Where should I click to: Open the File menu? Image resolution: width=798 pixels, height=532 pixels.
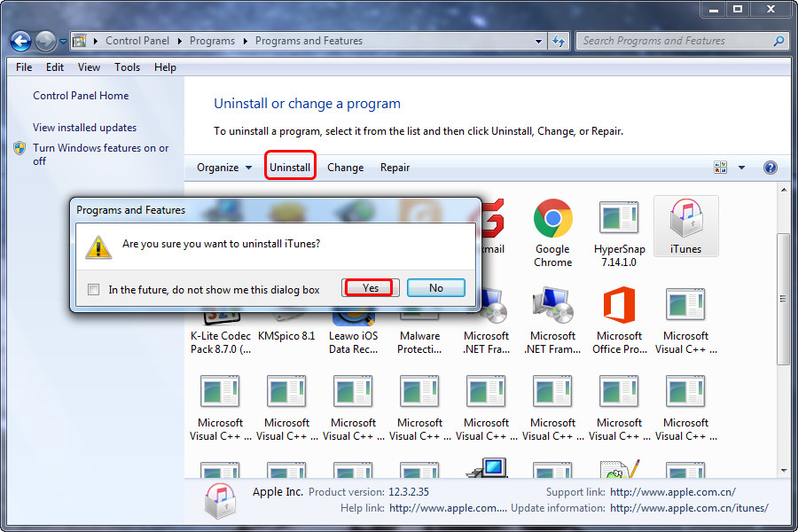pyautogui.click(x=24, y=67)
